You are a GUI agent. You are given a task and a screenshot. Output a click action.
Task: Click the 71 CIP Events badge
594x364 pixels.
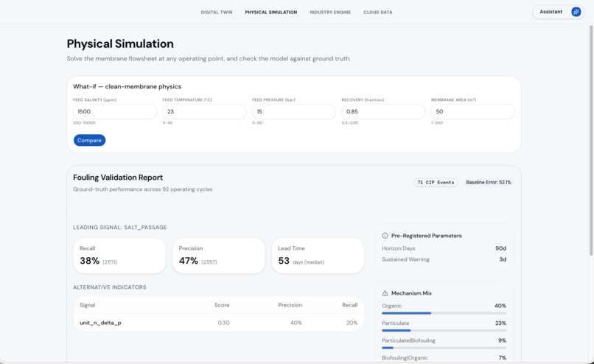[x=436, y=182]
